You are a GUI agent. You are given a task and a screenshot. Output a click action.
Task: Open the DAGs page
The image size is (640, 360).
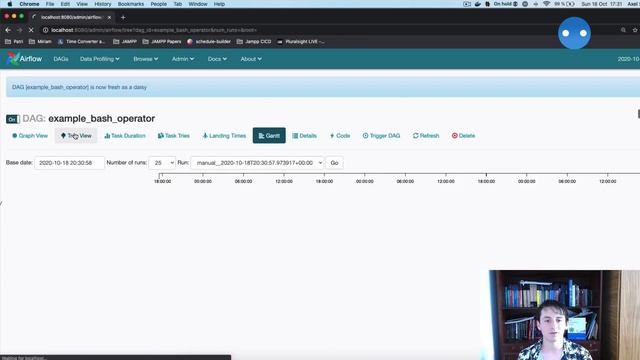click(61, 59)
